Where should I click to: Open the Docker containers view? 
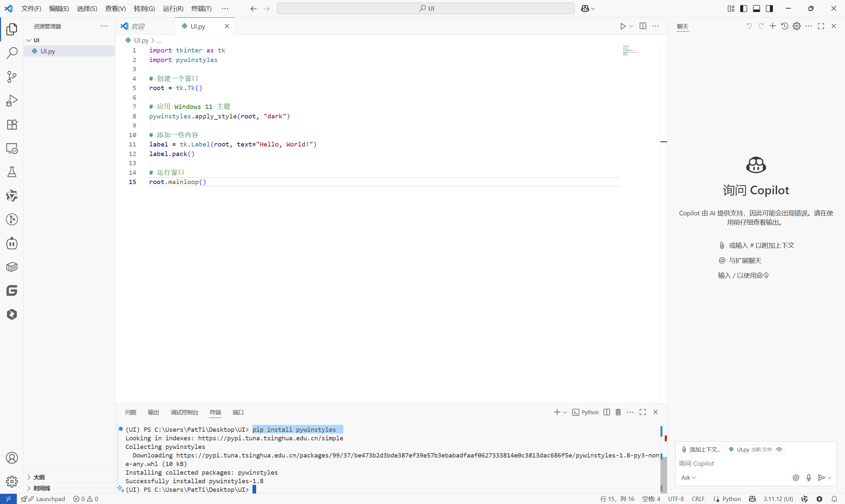tap(12, 267)
